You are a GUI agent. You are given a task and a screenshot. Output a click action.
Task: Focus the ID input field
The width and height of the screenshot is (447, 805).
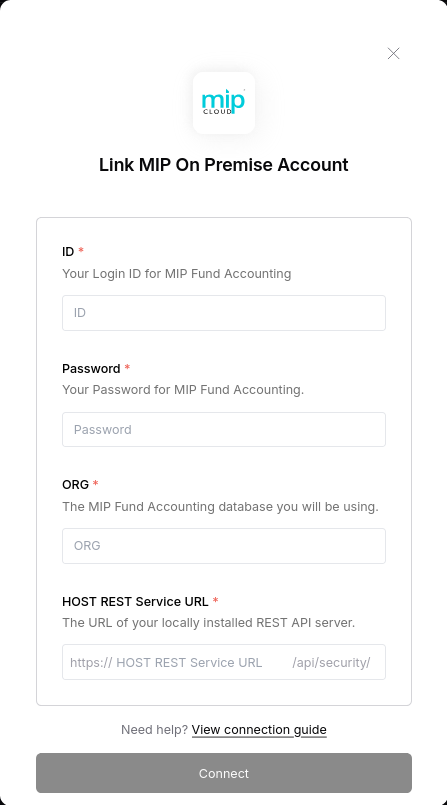(x=224, y=313)
